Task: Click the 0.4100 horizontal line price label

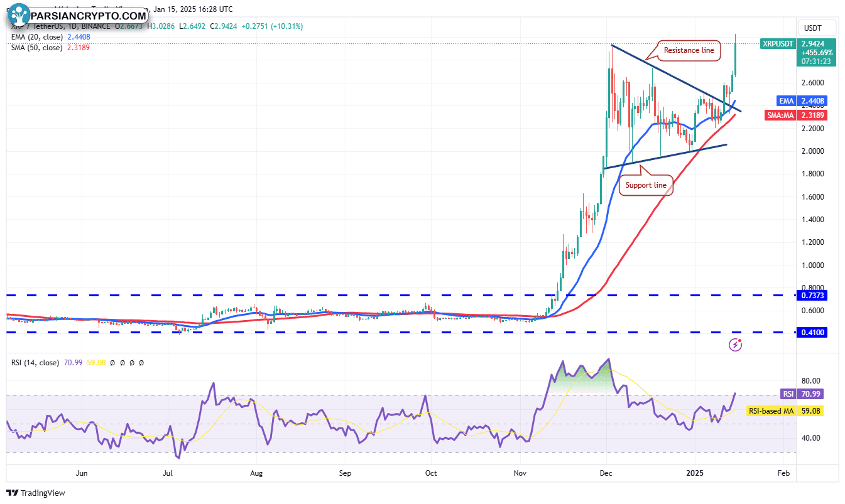Action: coord(813,332)
